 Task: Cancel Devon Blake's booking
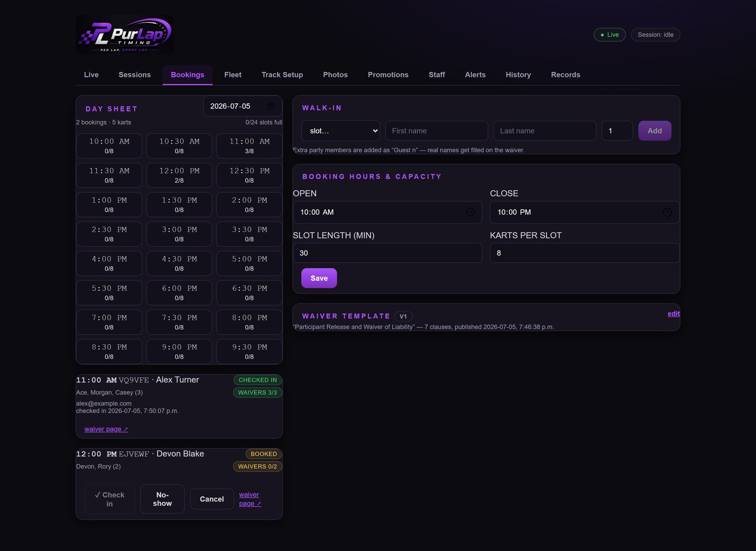tap(212, 499)
